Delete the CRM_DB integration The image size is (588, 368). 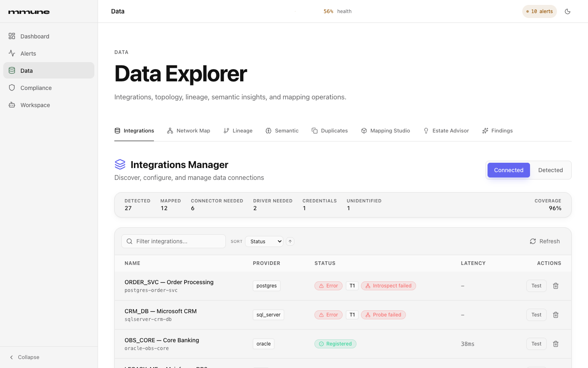556,315
